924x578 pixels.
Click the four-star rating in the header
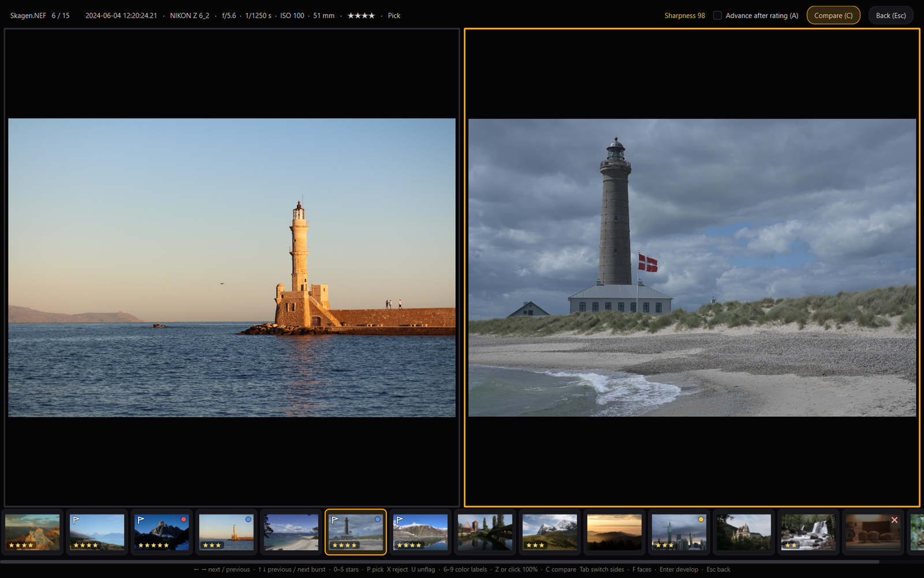coord(361,16)
